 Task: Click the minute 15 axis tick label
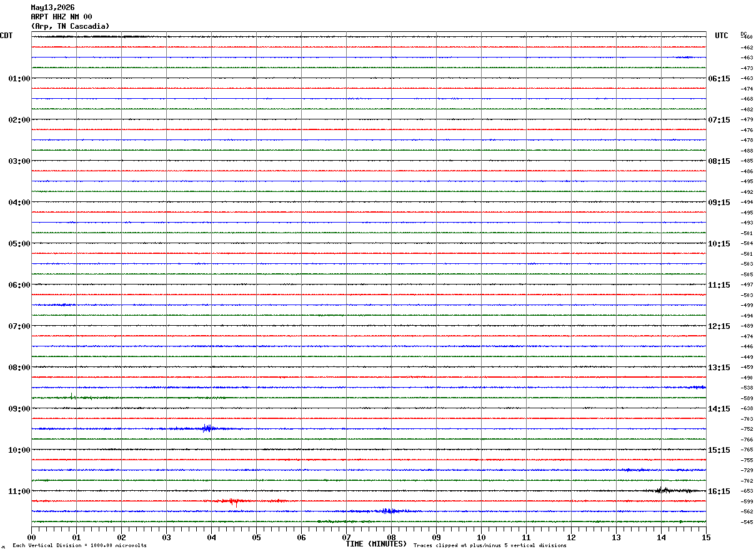click(x=706, y=537)
